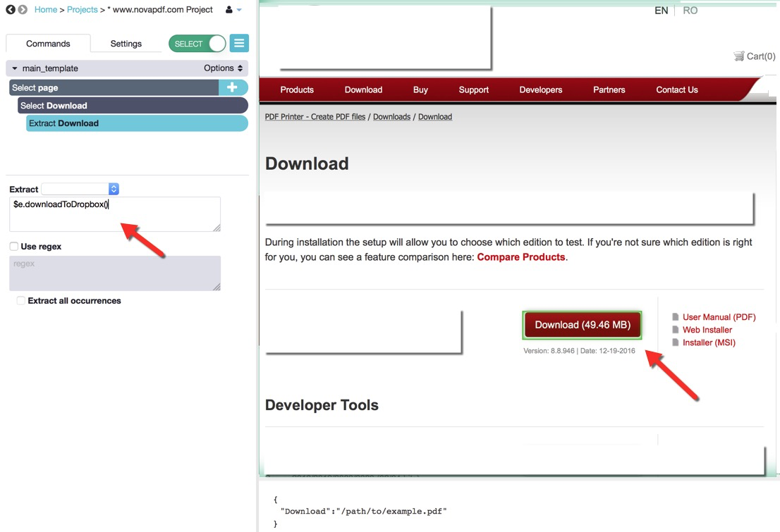The width and height of the screenshot is (780, 532).
Task: Toggle the SELECT mode switch
Action: click(x=197, y=44)
